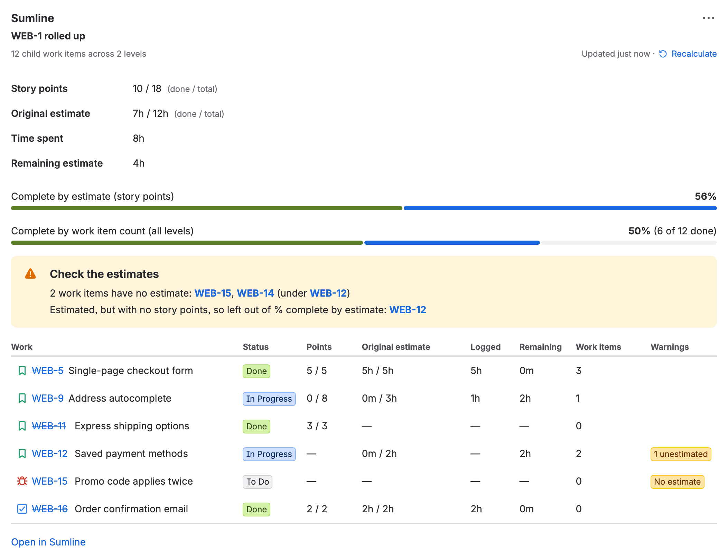The height and width of the screenshot is (560, 728).
Task: Open the three-dot more options menu
Action: click(708, 18)
